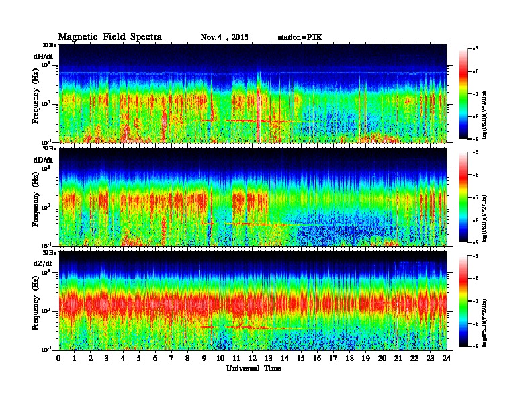Click hour tick label "21" on time axis
The width and height of the screenshot is (532, 411).
(x=398, y=359)
